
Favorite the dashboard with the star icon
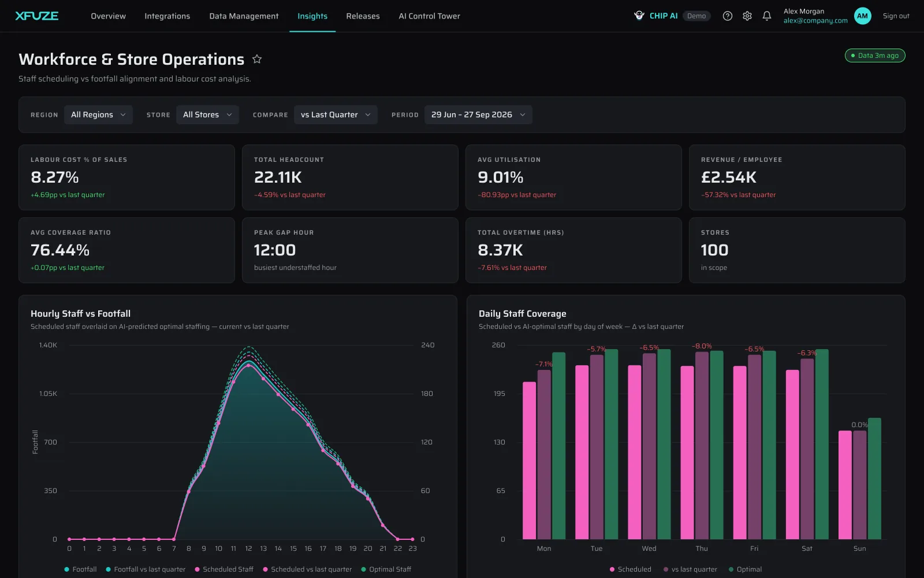(257, 59)
